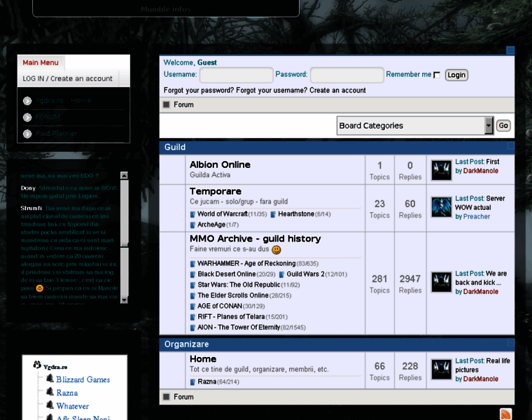Click the top Forum breadcrumb
532x420 pixels.
[x=183, y=104]
